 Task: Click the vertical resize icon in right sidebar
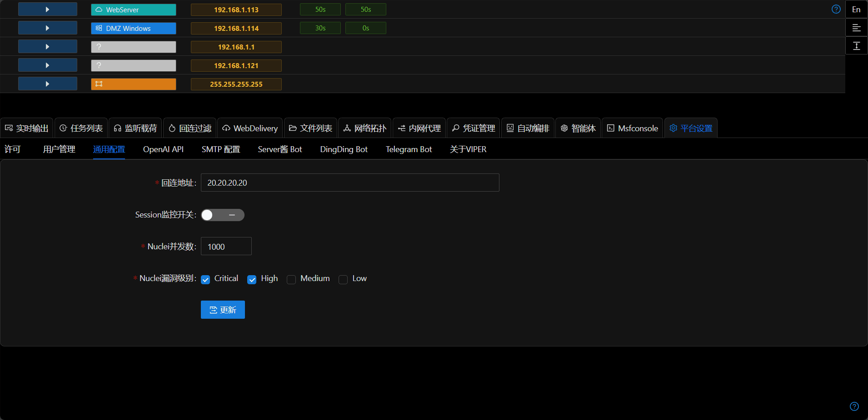point(856,46)
